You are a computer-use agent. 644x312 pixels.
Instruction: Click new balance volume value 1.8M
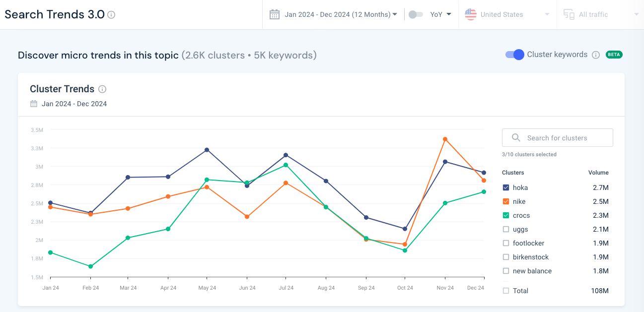tap(600, 271)
